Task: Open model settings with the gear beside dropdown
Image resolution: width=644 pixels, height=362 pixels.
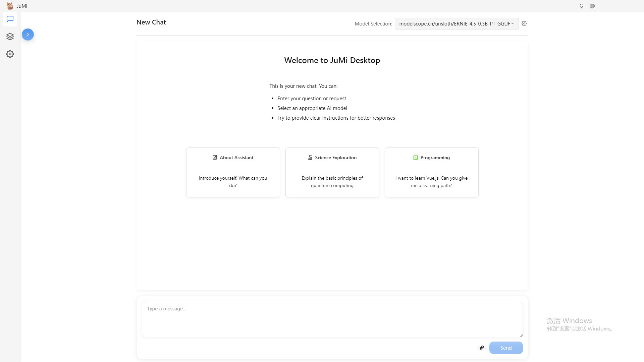Action: pos(524,23)
